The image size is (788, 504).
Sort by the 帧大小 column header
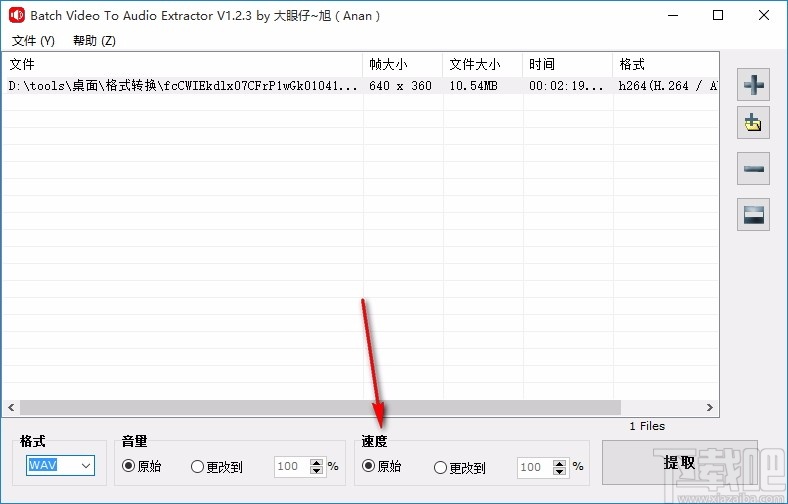pyautogui.click(x=403, y=64)
